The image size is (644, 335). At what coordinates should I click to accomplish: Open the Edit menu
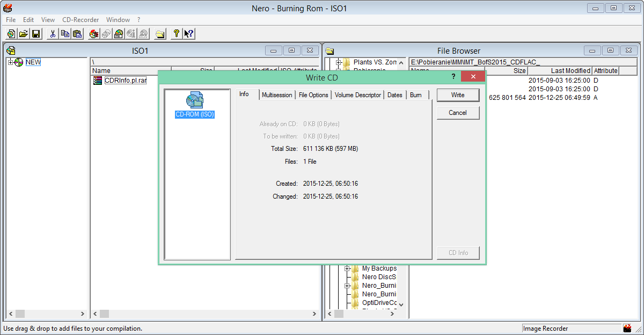pos(28,20)
